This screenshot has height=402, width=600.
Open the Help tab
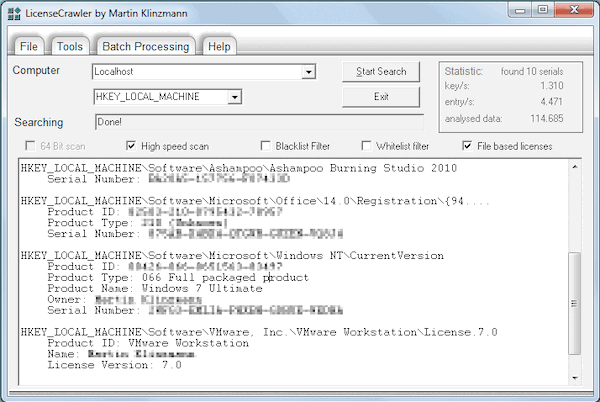(x=219, y=47)
